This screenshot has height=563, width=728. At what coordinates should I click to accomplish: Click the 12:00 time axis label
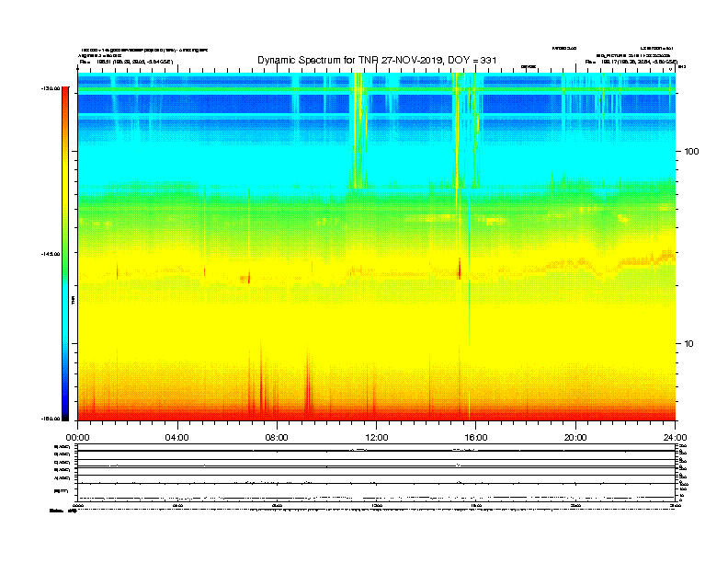(377, 438)
